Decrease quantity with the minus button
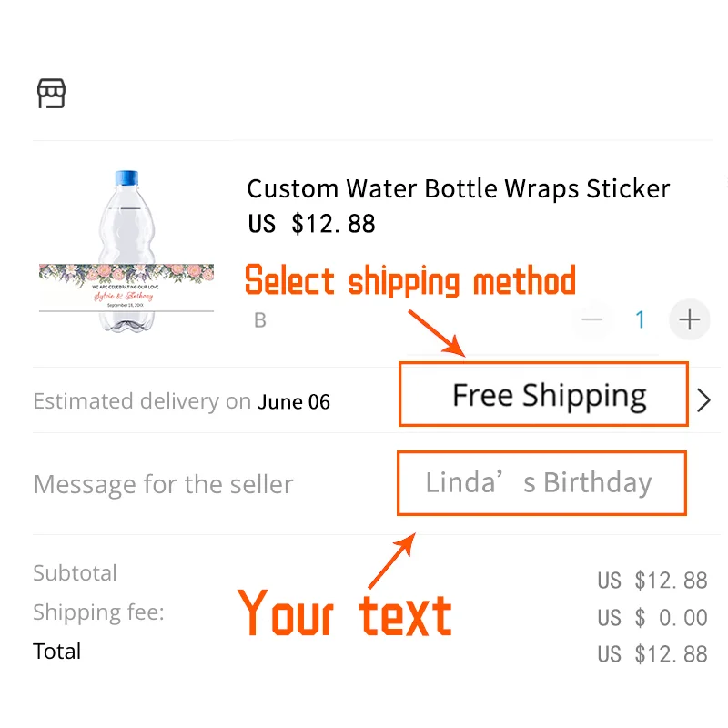This screenshot has width=728, height=728. 592,319
